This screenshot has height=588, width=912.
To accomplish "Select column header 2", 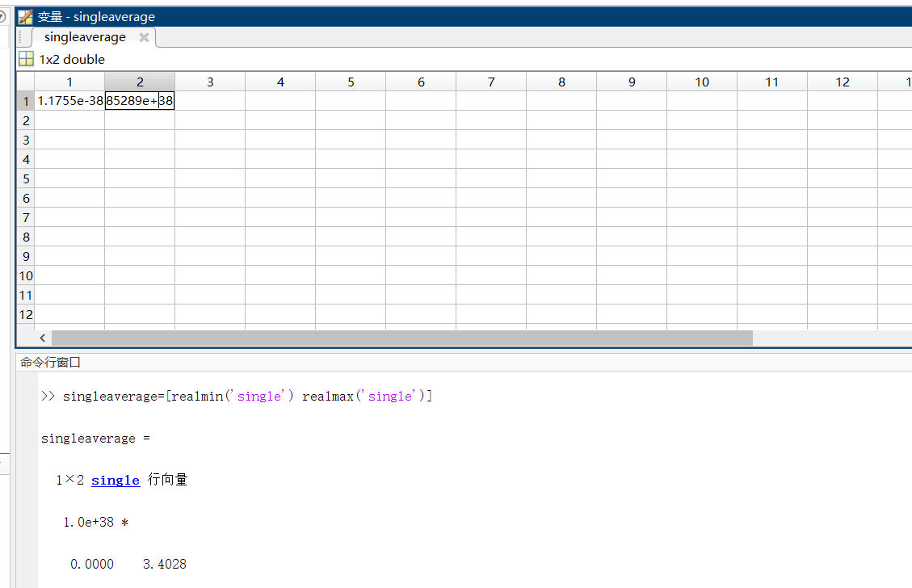I will pos(141,82).
